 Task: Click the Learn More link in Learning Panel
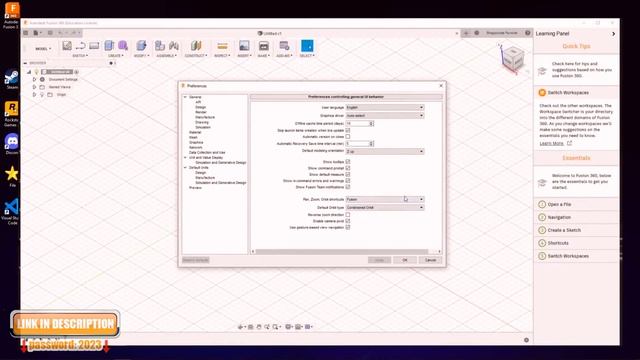click(x=551, y=143)
